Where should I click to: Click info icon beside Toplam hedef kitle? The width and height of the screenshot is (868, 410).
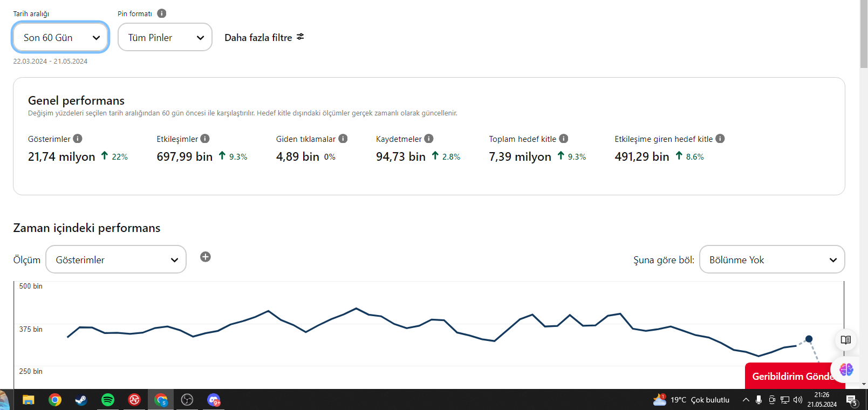(564, 139)
